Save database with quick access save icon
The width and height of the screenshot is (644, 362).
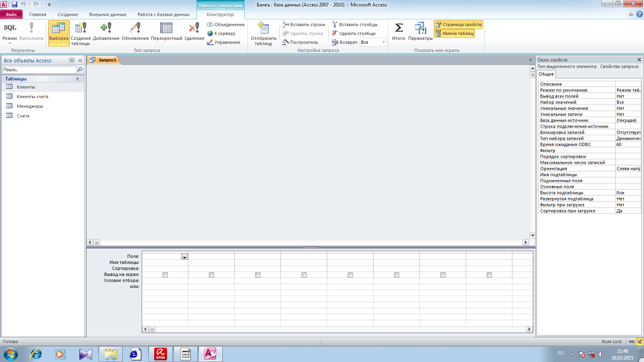[x=14, y=4]
